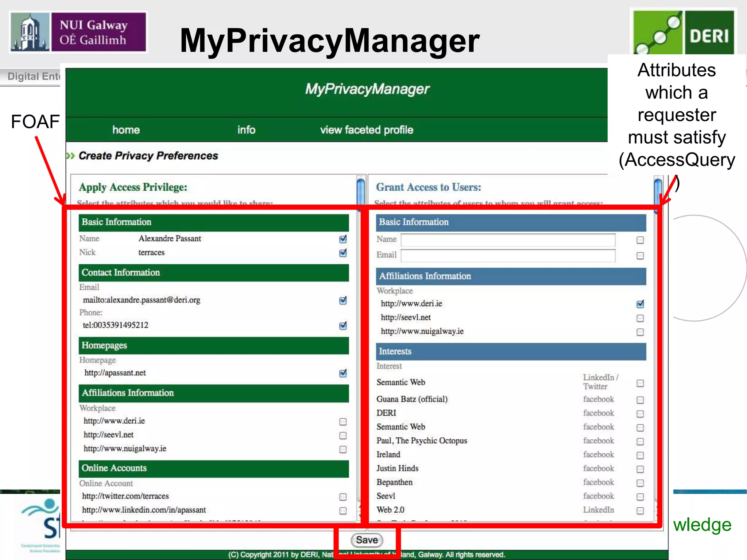The width and height of the screenshot is (747, 560).
Task: Check the linkedin.com/in/apassant account checkbox
Action: tap(343, 511)
